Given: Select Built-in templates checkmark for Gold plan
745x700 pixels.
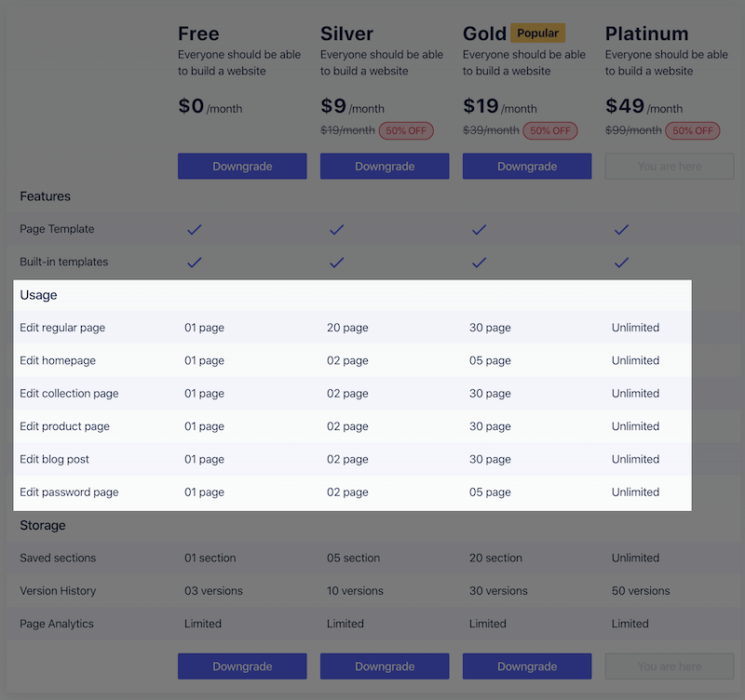Looking at the screenshot, I should [480, 262].
